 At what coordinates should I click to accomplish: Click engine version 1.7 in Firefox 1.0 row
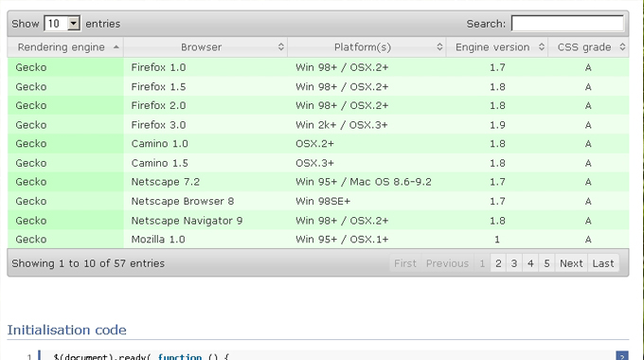497,67
